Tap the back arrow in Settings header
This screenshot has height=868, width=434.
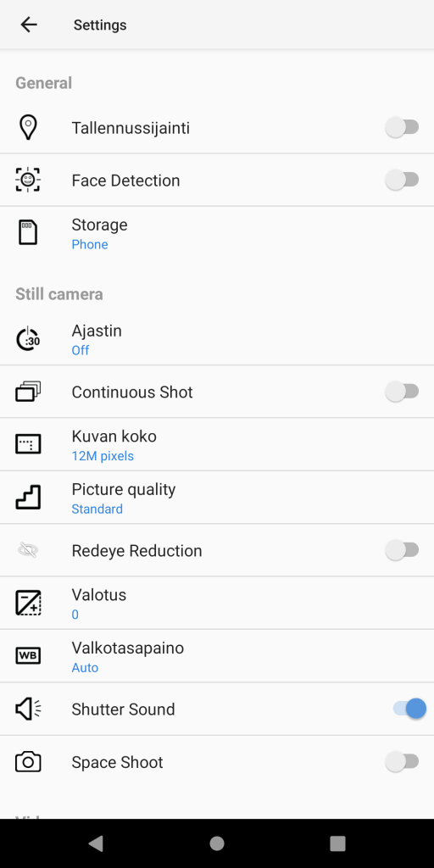point(28,25)
